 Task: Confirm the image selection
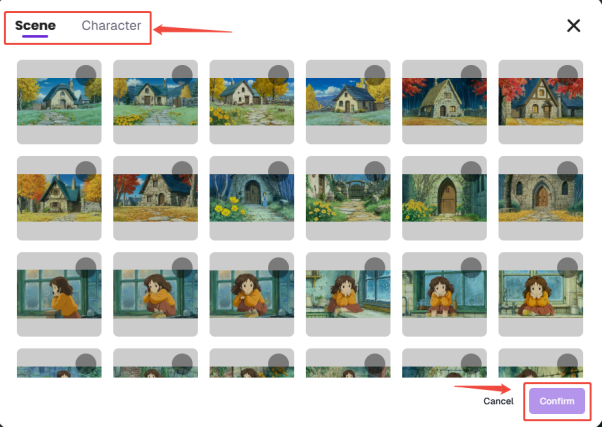tap(557, 401)
